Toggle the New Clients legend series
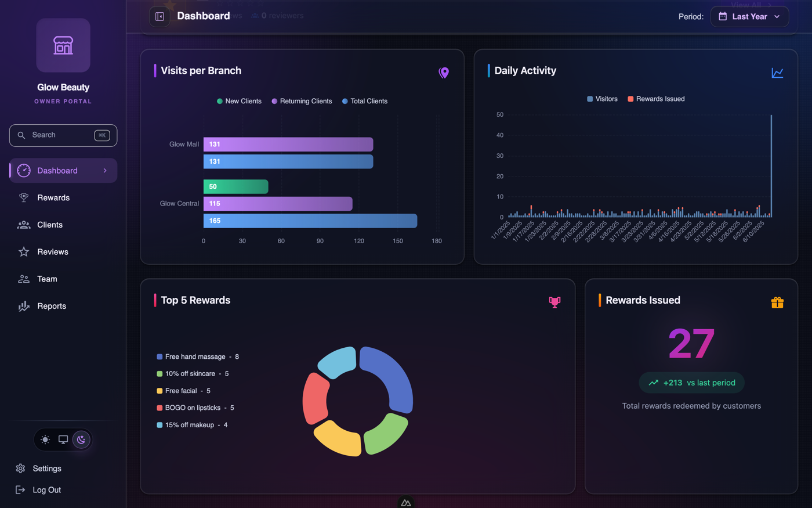Viewport: 812px width, 508px height. click(x=239, y=101)
